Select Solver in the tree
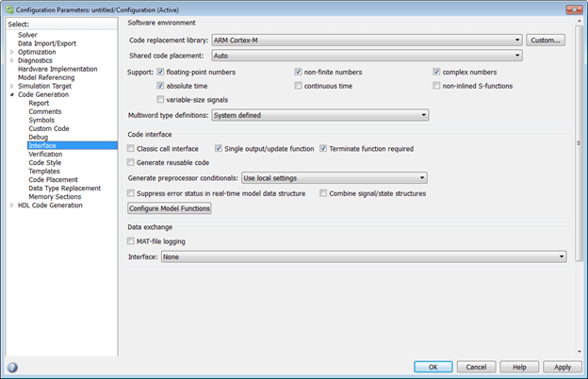The height and width of the screenshot is (379, 588). point(27,35)
